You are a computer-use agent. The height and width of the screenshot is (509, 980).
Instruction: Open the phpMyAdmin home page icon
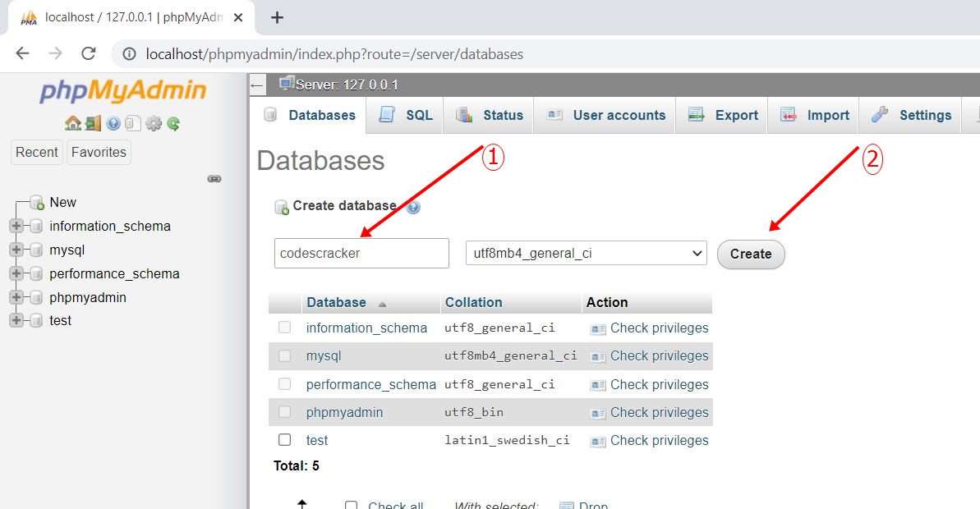click(72, 124)
